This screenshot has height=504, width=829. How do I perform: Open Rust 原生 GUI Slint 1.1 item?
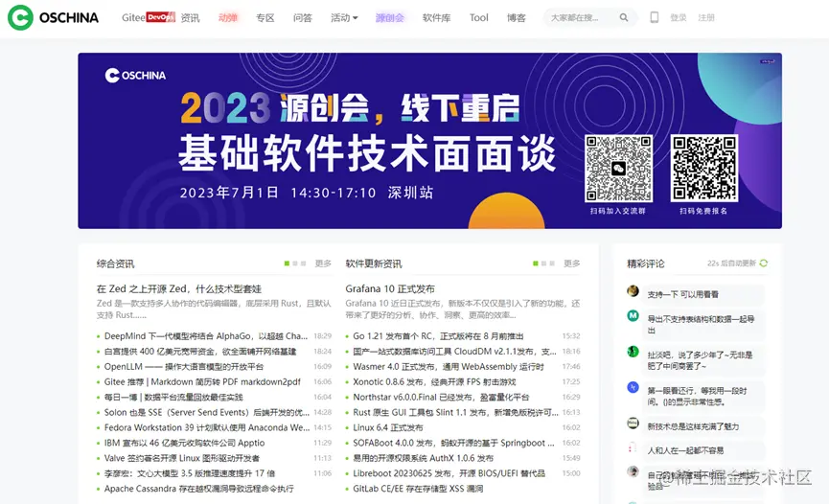(456, 413)
